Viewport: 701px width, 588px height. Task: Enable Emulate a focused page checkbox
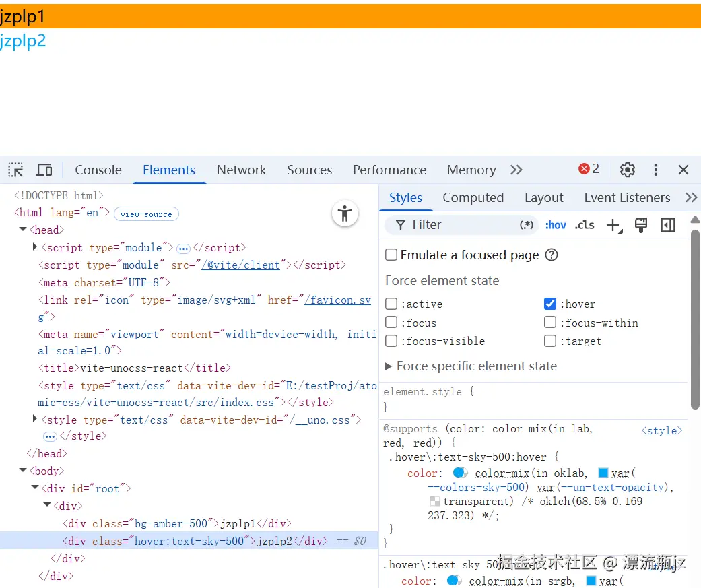pos(391,255)
